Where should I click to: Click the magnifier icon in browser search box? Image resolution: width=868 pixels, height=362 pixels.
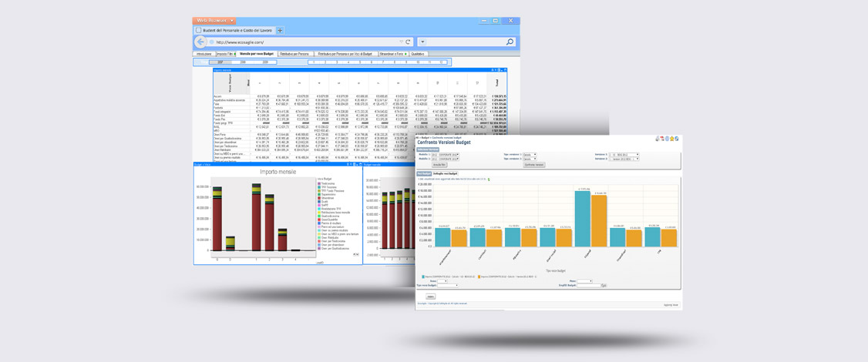[510, 42]
